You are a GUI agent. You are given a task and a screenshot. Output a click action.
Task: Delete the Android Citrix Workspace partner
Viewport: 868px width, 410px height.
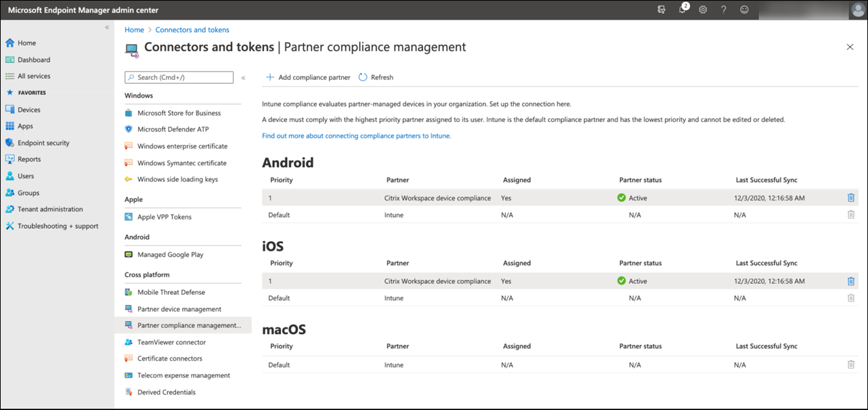(851, 198)
